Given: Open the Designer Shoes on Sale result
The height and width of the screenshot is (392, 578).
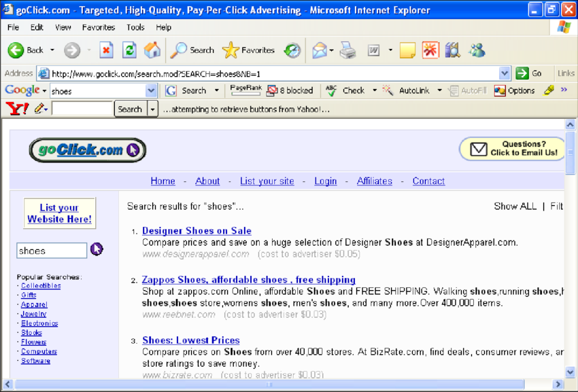Looking at the screenshot, I should [x=197, y=231].
